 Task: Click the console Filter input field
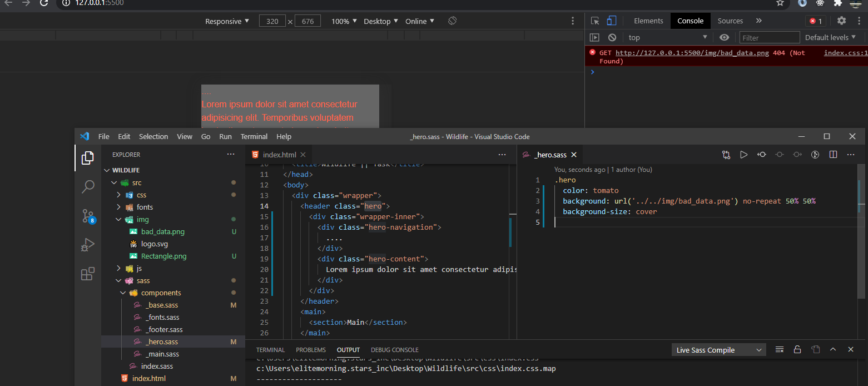pos(770,37)
